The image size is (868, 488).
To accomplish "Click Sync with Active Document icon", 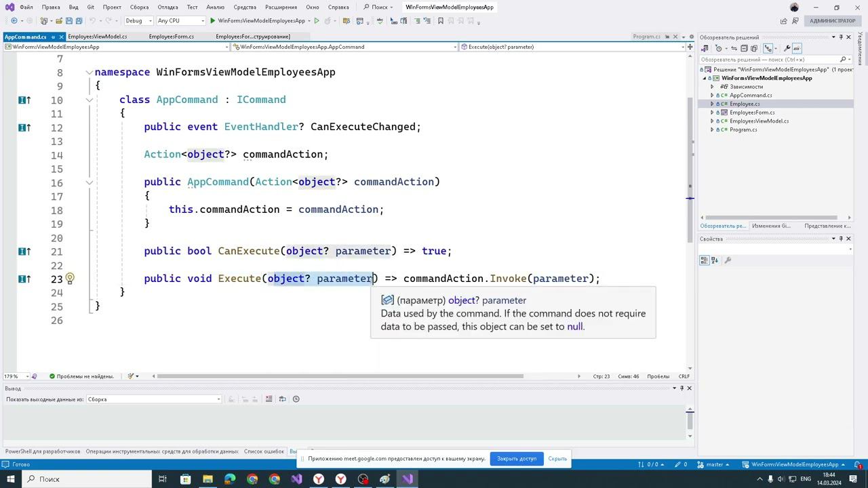I will tap(734, 48).
